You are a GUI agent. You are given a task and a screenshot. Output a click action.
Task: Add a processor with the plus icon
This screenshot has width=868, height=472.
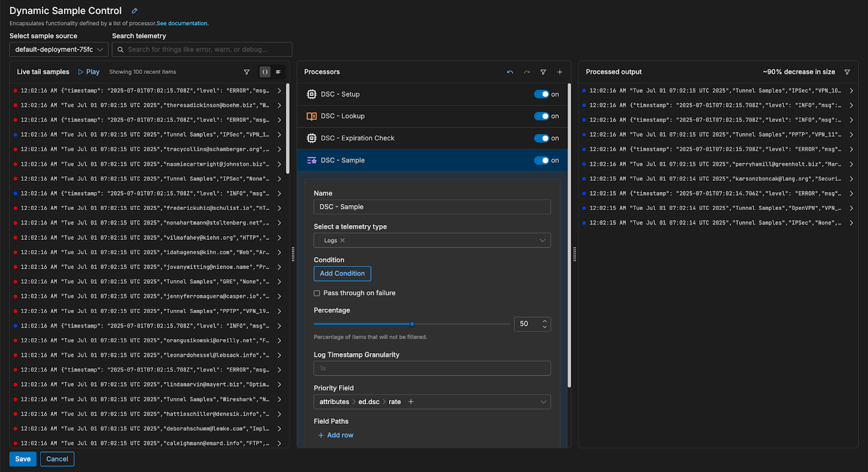click(x=560, y=72)
